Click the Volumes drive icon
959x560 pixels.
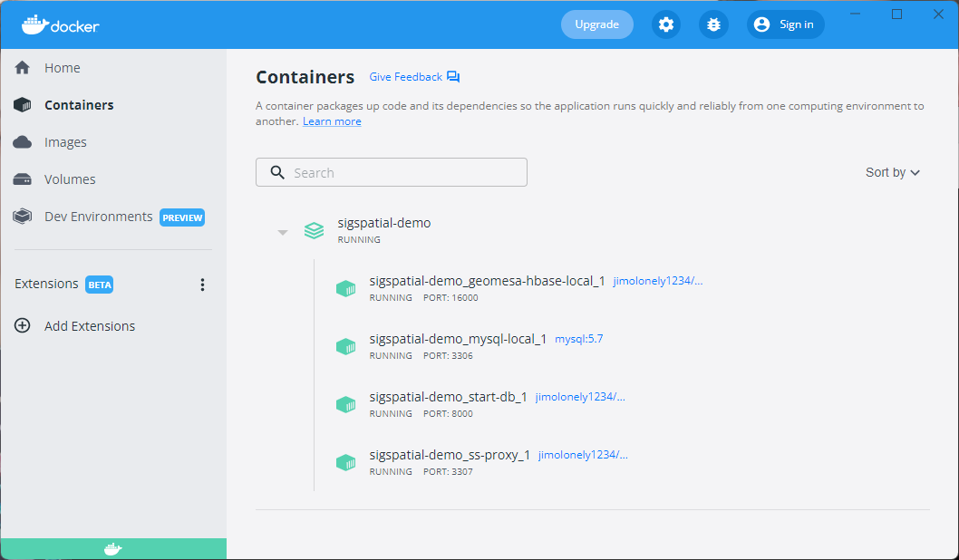[22, 179]
